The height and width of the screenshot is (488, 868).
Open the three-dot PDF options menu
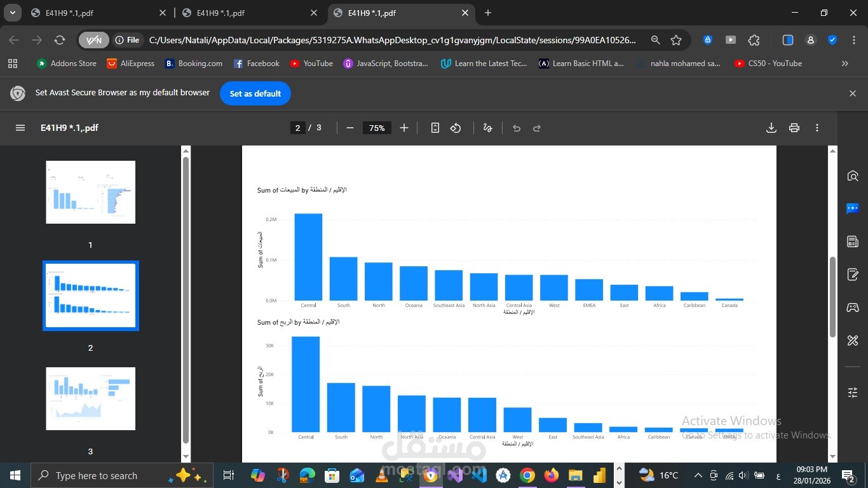tap(817, 128)
